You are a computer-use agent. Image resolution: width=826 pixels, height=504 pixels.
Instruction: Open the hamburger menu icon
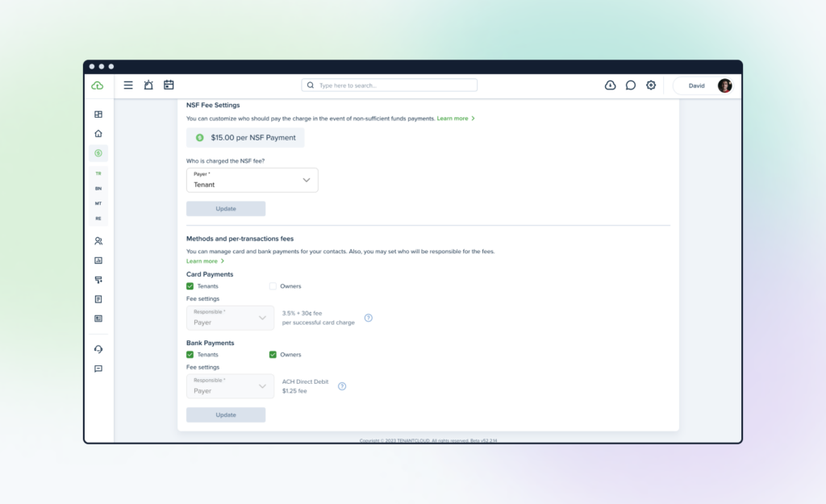coord(128,85)
